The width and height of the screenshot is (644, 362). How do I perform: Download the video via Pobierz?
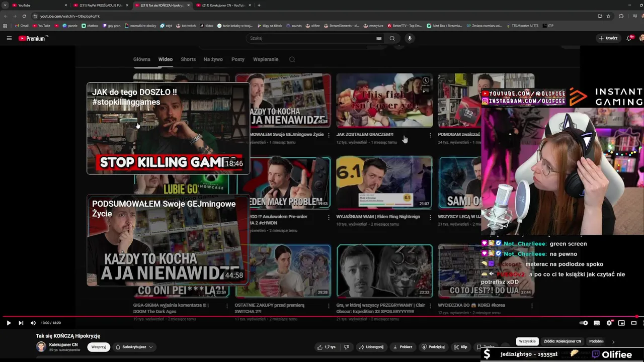point(403,347)
